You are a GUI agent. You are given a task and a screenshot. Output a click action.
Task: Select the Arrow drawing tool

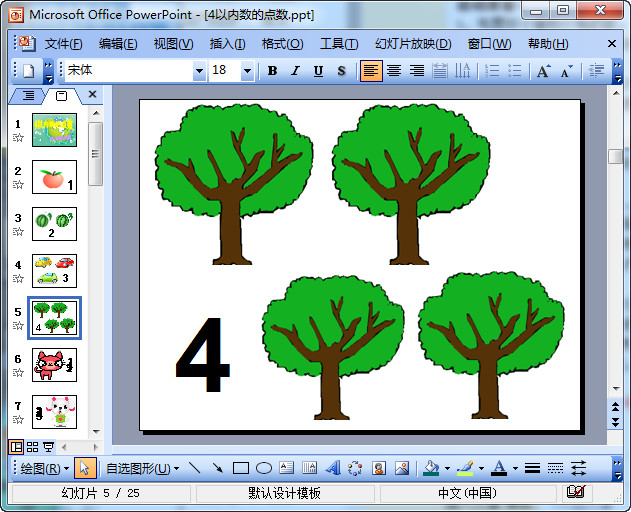pos(218,468)
